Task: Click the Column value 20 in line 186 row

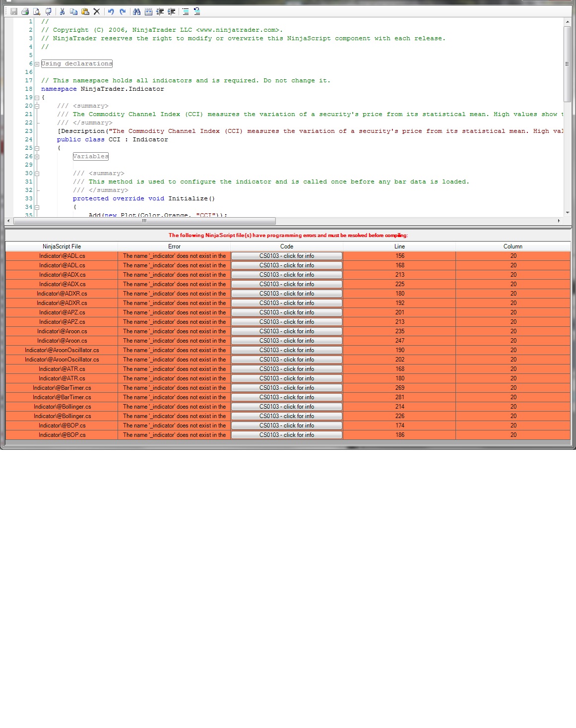Action: point(513,435)
